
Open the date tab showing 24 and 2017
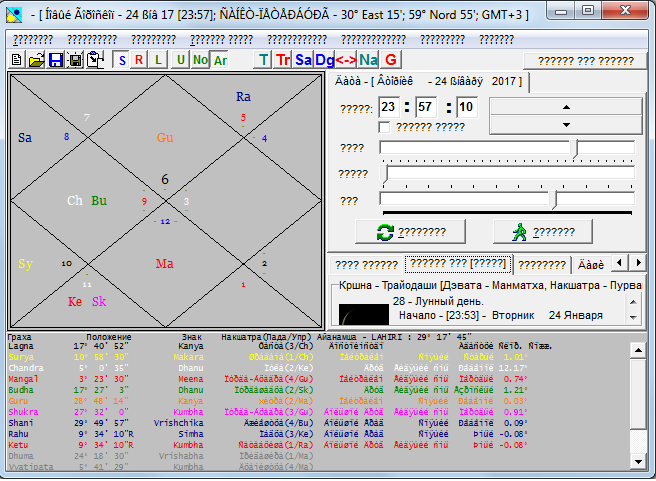428,82
